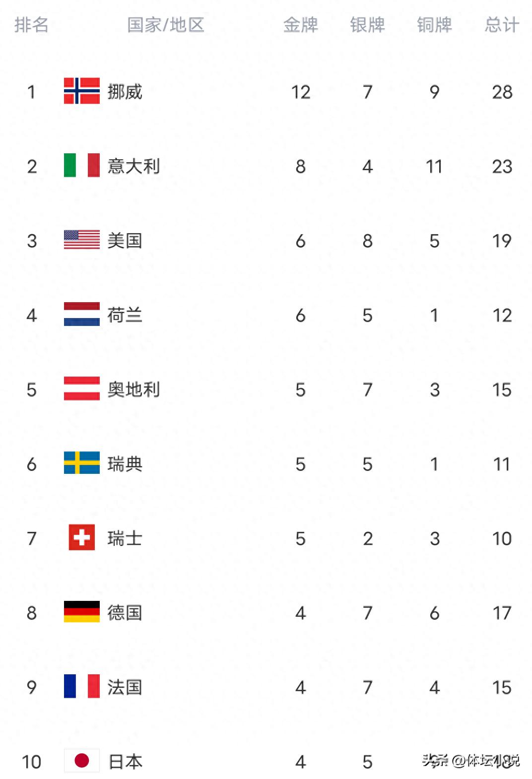This screenshot has height=779, width=532.
Task: Open the 意大利 country name
Action: [134, 166]
